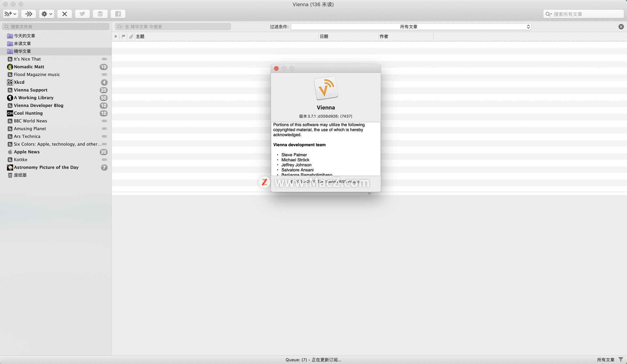Share via Twitter toolbar button

coord(82,14)
